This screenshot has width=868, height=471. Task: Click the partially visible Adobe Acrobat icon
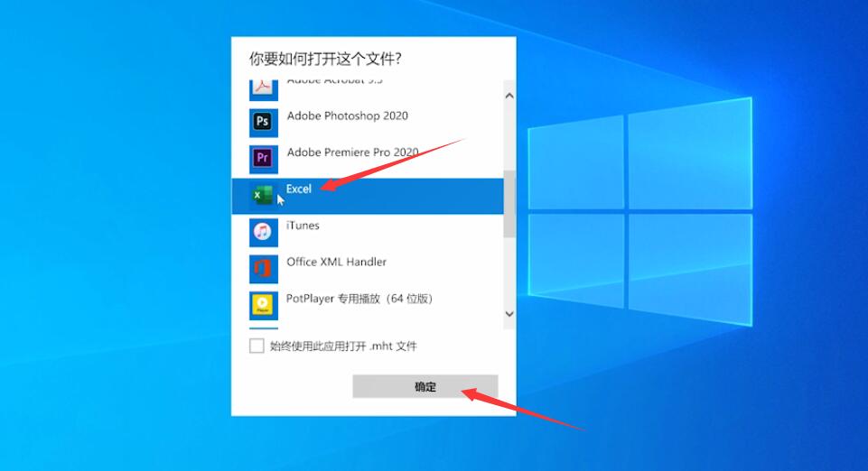point(264,90)
